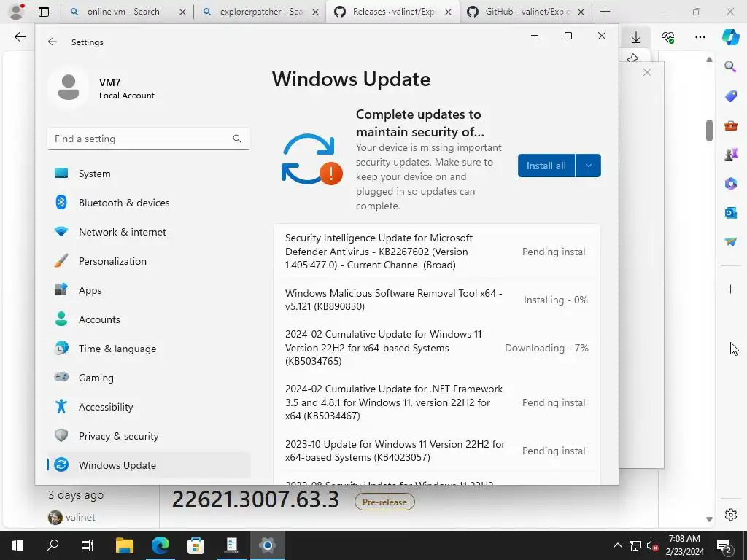Switch to GitHub valinet/Explorer tab

(526, 12)
